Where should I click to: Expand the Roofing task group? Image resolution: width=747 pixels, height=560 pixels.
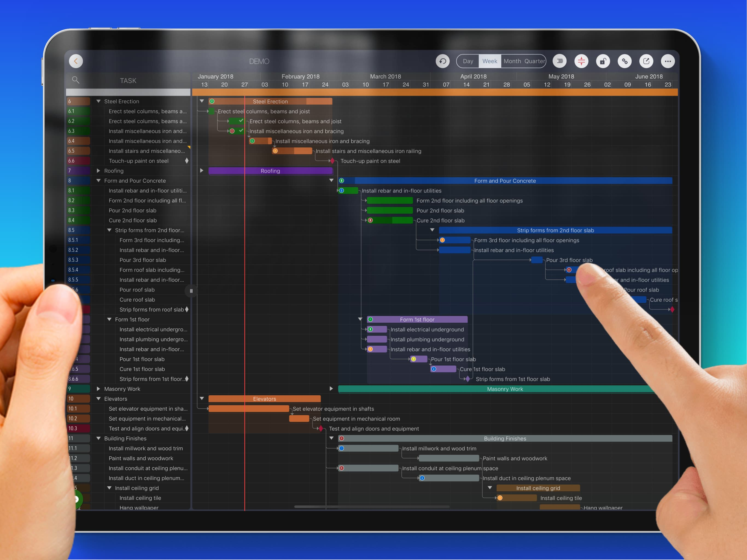click(98, 171)
